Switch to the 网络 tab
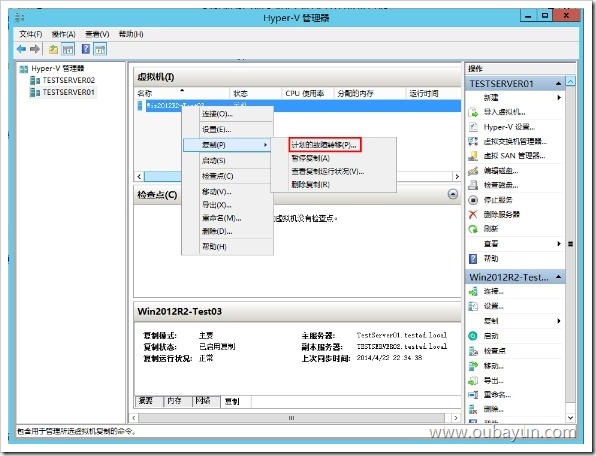This screenshot has height=456, width=596. pyautogui.click(x=206, y=401)
